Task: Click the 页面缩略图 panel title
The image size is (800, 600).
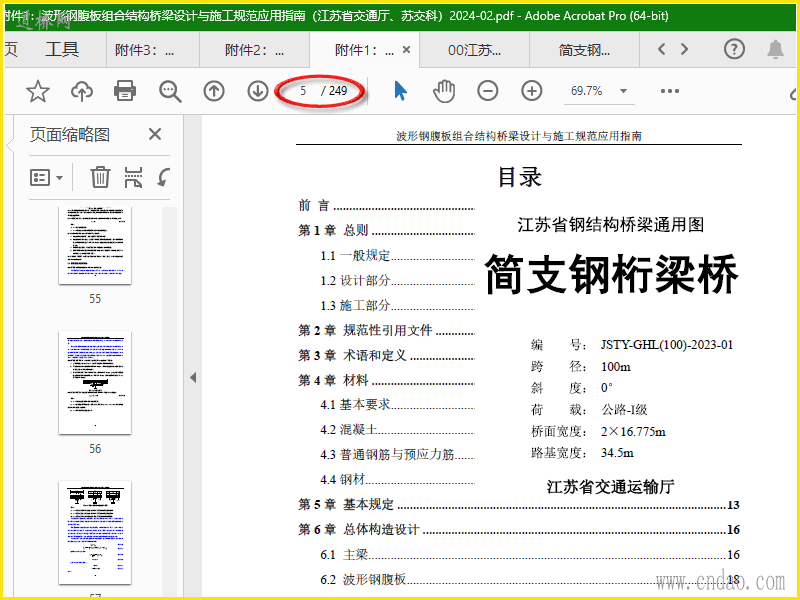Action: (x=70, y=134)
